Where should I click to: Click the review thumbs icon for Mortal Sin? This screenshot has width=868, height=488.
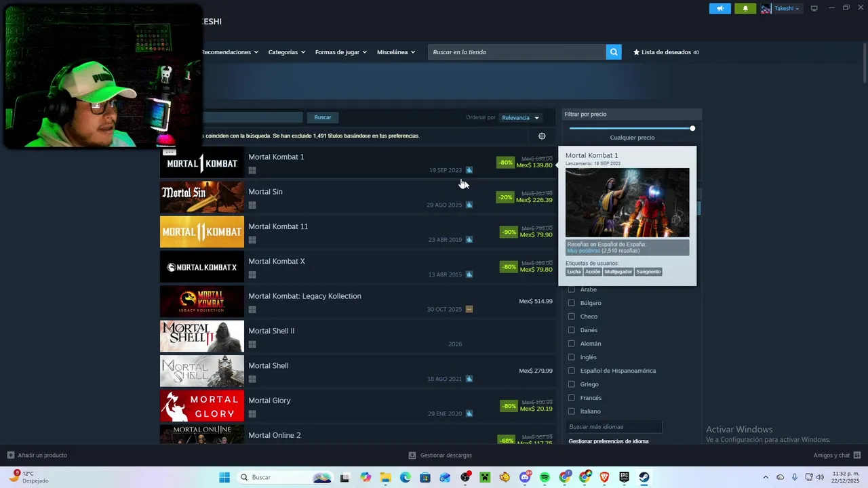(x=469, y=205)
